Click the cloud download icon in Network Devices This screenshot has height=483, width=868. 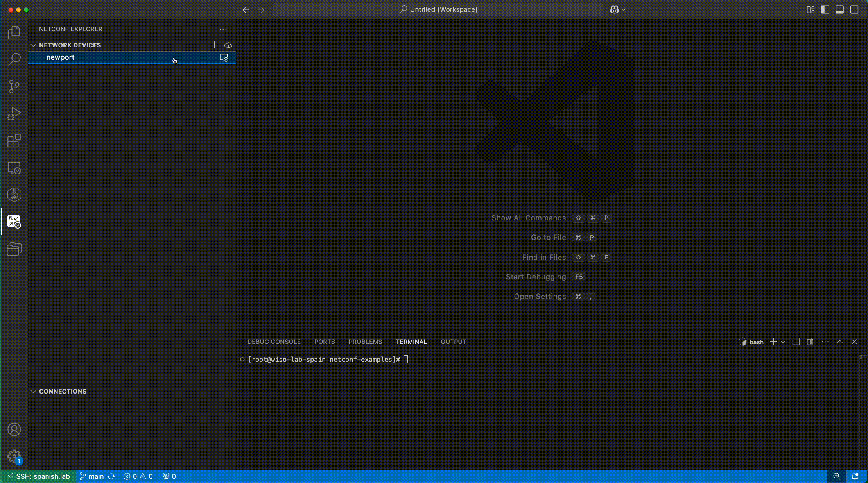[228, 45]
